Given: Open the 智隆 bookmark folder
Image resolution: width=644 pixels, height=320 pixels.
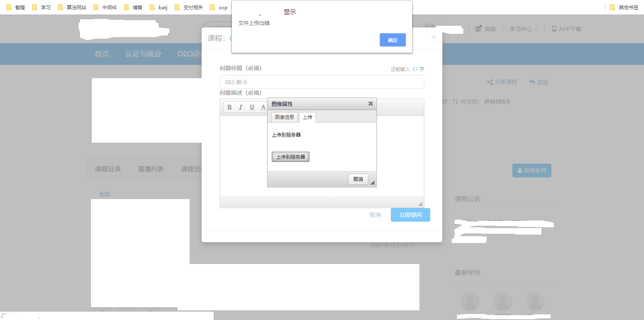Looking at the screenshot, I should [x=16, y=7].
